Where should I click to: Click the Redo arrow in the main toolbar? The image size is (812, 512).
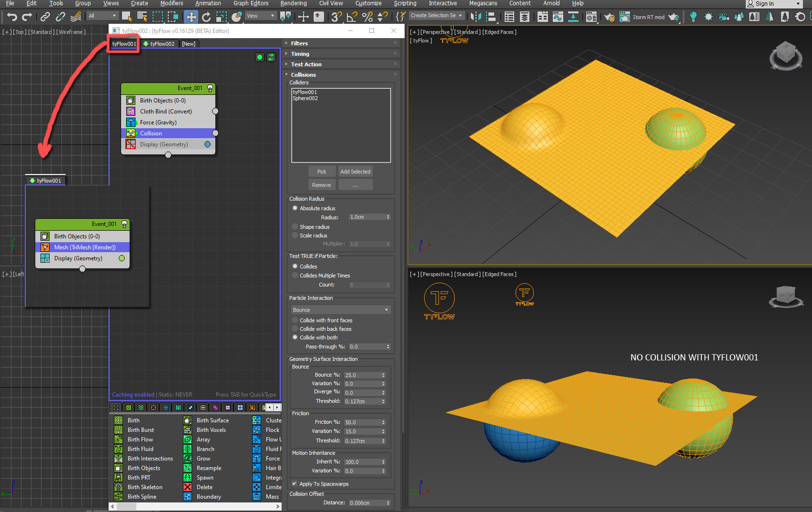[27, 17]
